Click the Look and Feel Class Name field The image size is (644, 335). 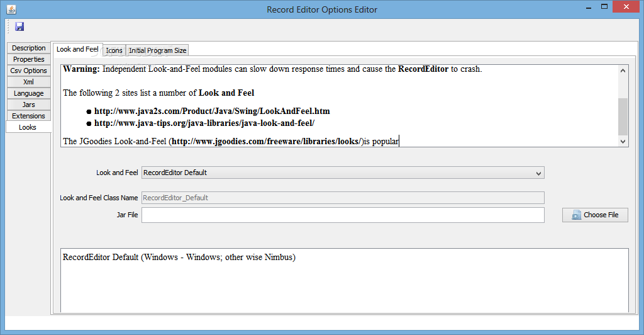(343, 198)
